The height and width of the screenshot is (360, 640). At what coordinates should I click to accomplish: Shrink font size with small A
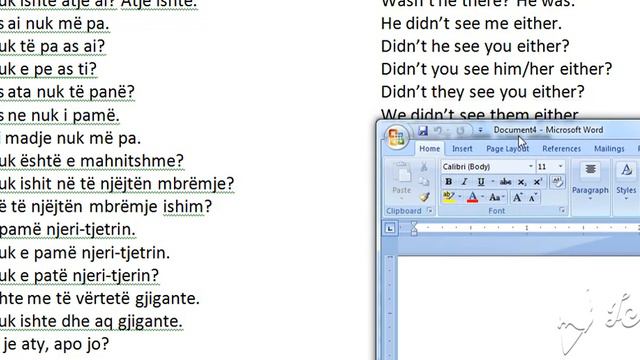533,197
